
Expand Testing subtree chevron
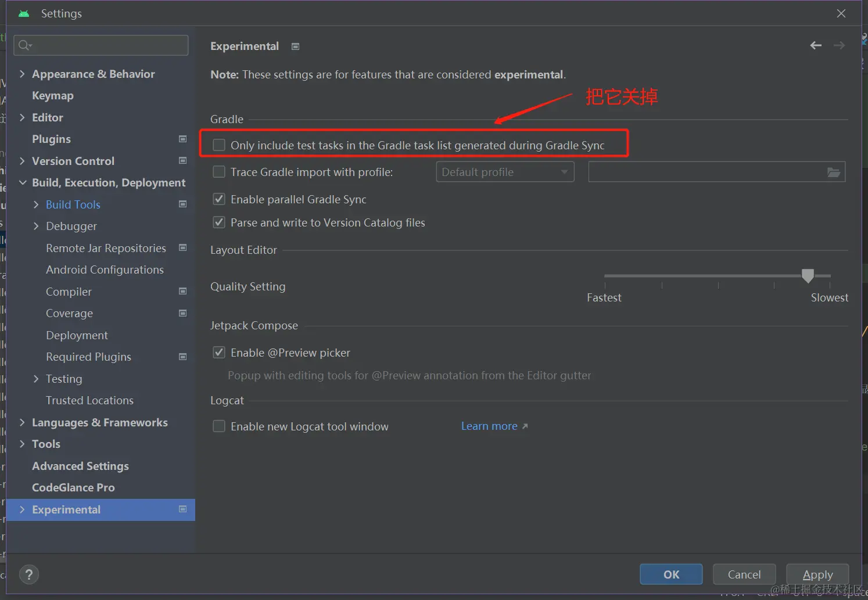(x=36, y=379)
